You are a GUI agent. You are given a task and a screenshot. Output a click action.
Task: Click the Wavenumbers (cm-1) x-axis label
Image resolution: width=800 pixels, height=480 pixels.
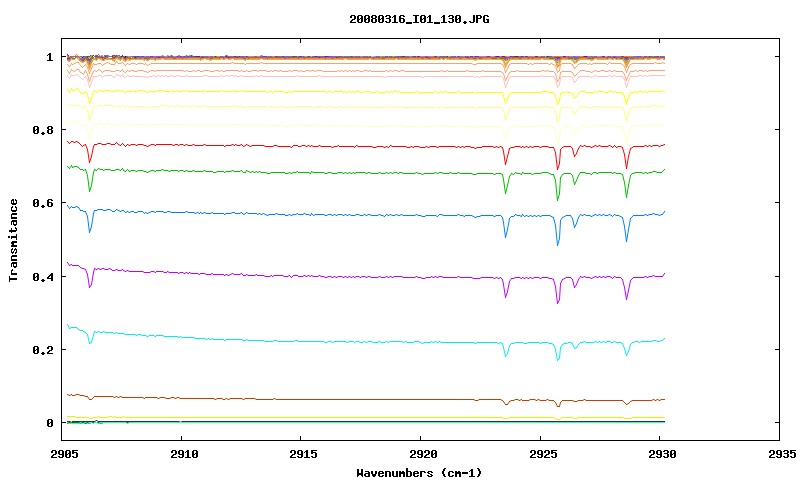[419, 473]
